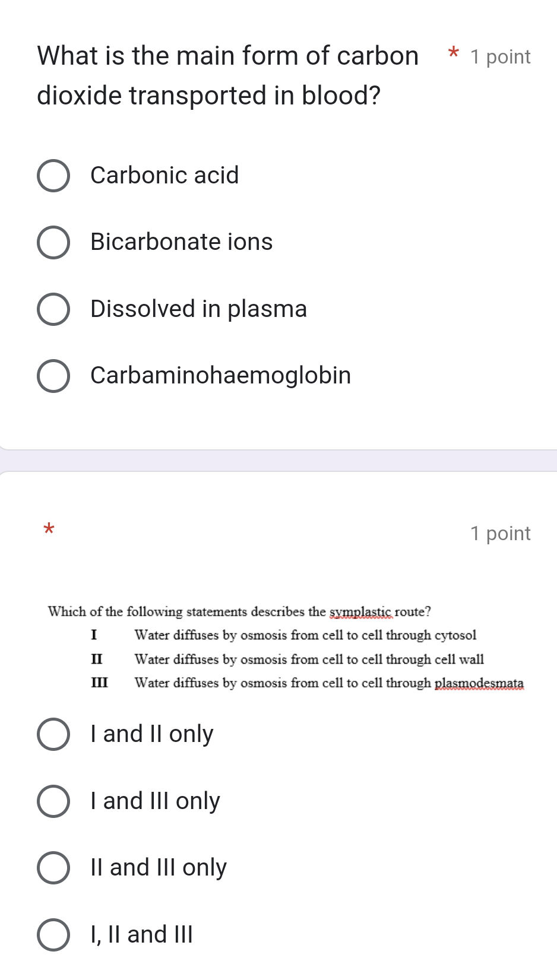
Task: Choose the "Bicarbonate ions" answer option
Action: (x=53, y=242)
